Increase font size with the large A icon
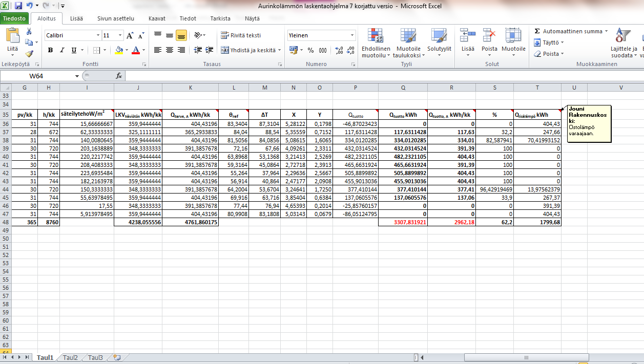Screen dimensions: 644x364 [x=130, y=36]
